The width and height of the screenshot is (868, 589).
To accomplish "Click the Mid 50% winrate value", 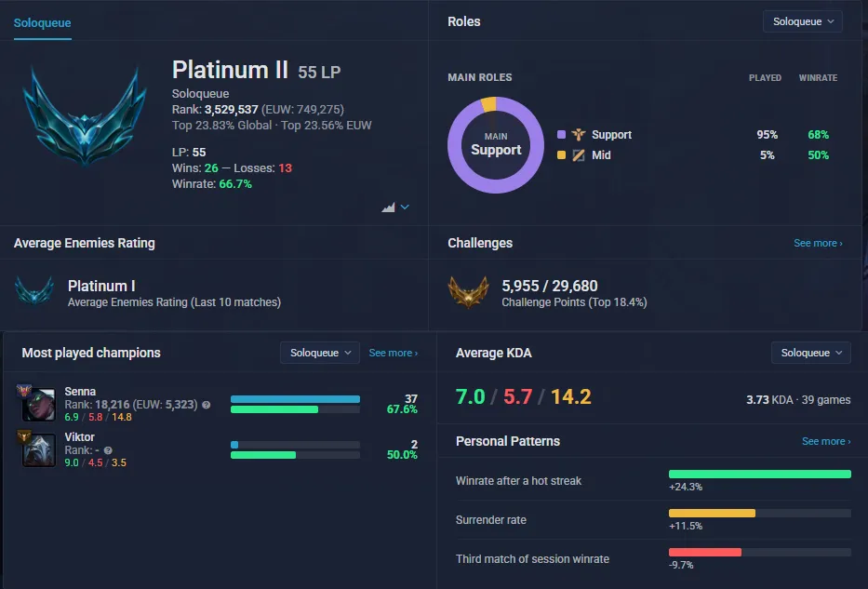I will 818,155.
